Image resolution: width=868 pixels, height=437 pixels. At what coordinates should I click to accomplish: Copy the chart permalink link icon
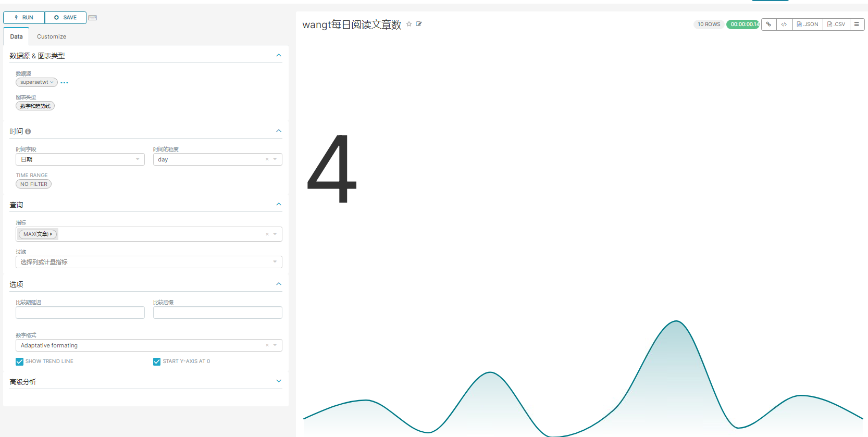[x=768, y=24]
